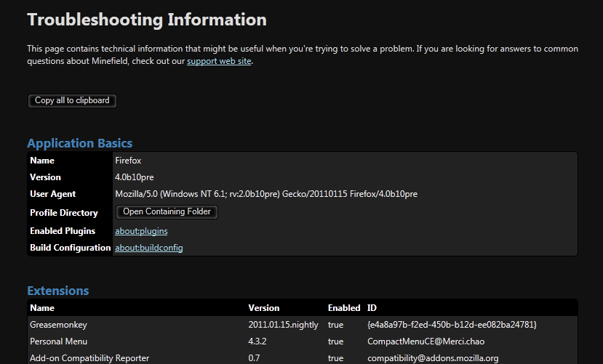This screenshot has width=603, height=364.
Task: Click the Version label in Application Basics
Action: point(45,177)
